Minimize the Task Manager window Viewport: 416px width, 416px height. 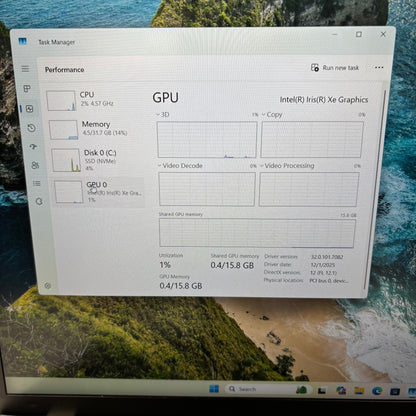coord(335,34)
